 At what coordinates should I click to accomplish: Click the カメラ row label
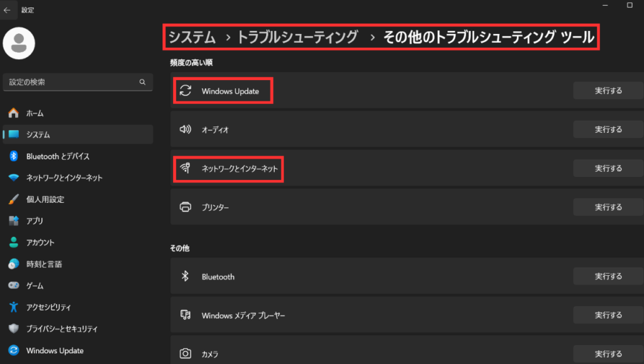(x=210, y=354)
